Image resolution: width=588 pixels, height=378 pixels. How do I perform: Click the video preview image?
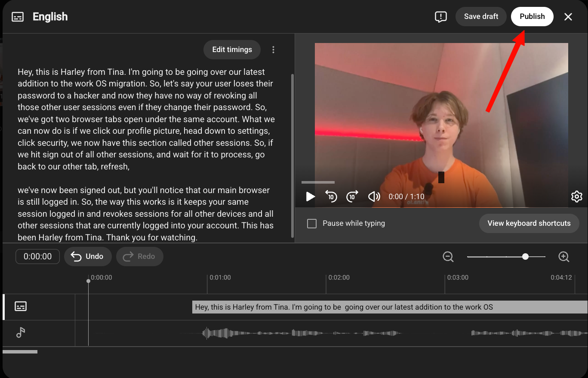441,125
